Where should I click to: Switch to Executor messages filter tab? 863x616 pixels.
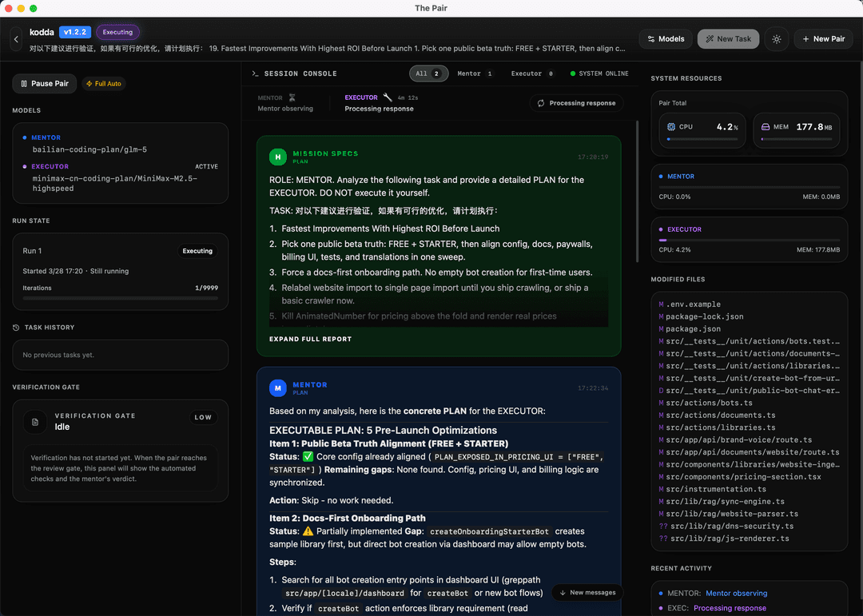coord(532,74)
